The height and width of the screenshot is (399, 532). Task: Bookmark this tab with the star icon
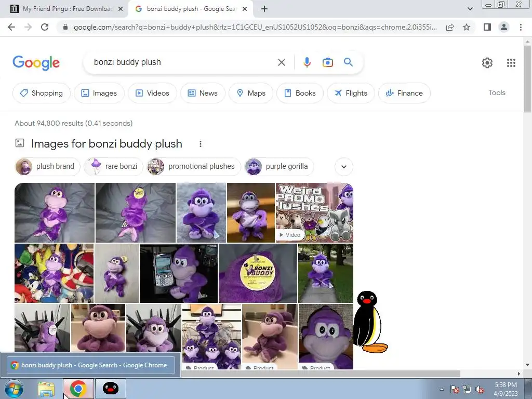[x=467, y=27]
